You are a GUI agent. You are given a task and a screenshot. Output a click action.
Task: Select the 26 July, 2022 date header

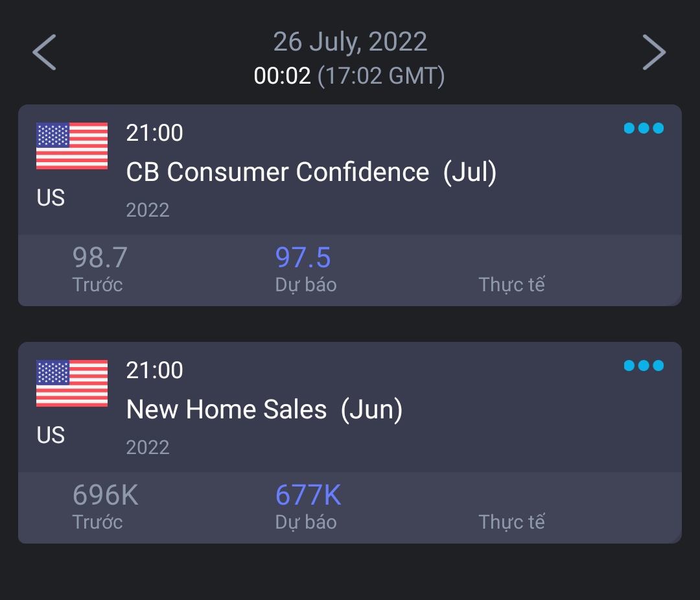click(x=350, y=42)
